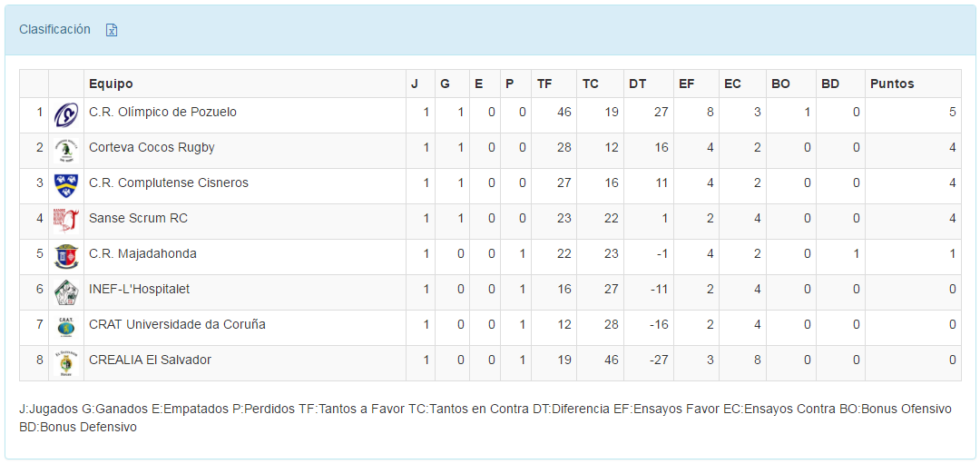Click the C.R. Olímpico de Pozuelo logo
Screen dimensions: 980x464
pos(65,114)
